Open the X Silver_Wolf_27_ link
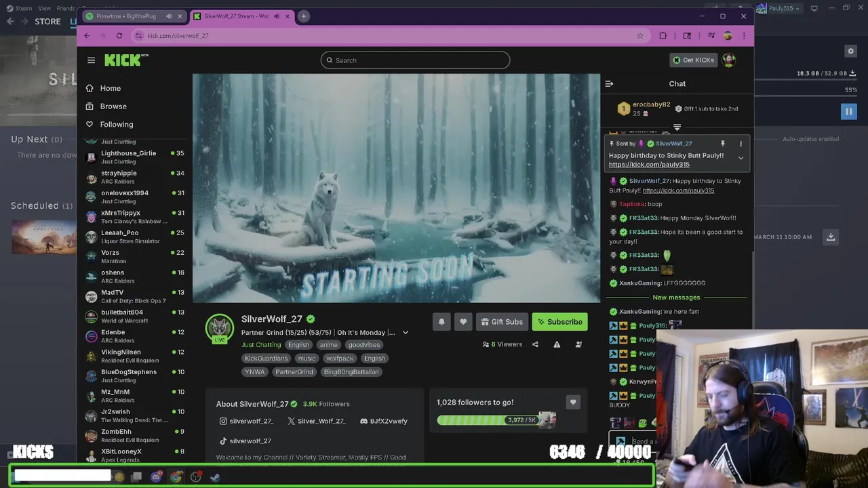 (x=316, y=422)
